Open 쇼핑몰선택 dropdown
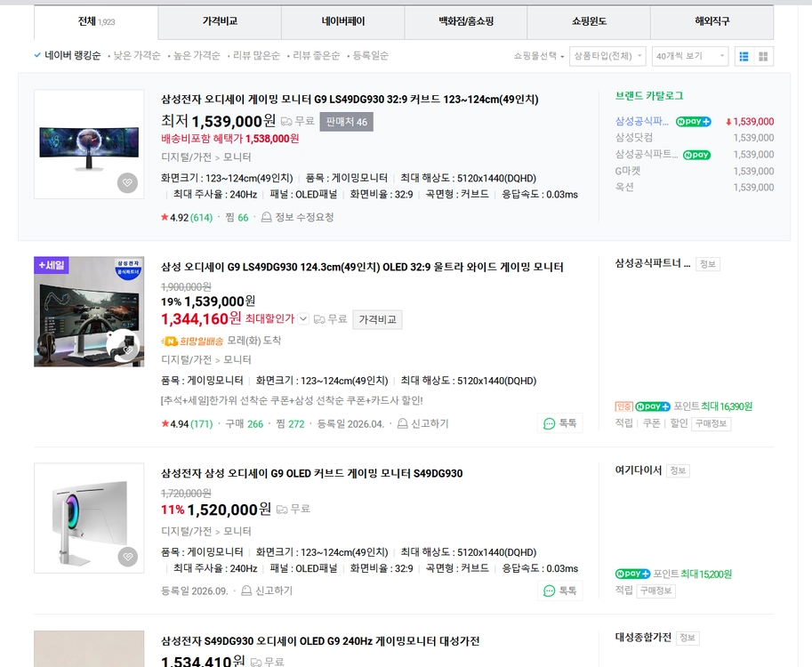Image resolution: width=812 pixels, height=667 pixels. [539, 56]
